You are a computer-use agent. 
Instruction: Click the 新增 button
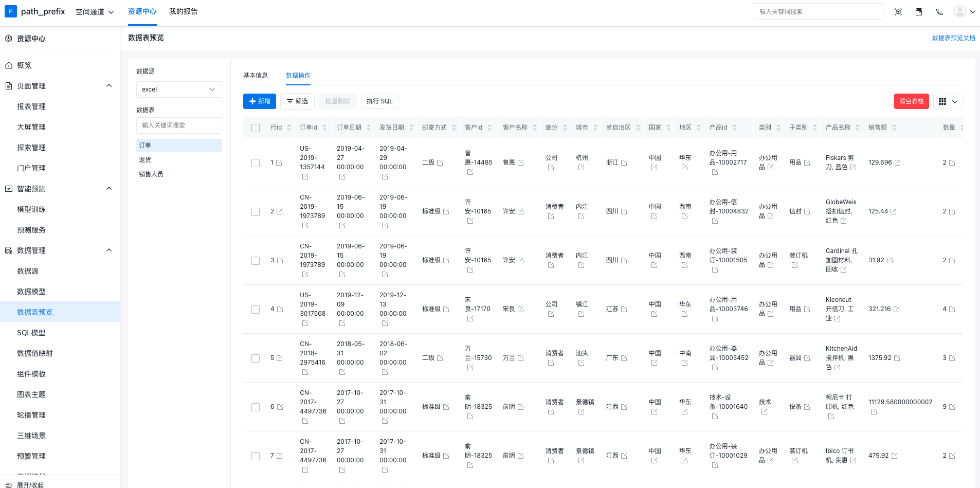point(260,101)
